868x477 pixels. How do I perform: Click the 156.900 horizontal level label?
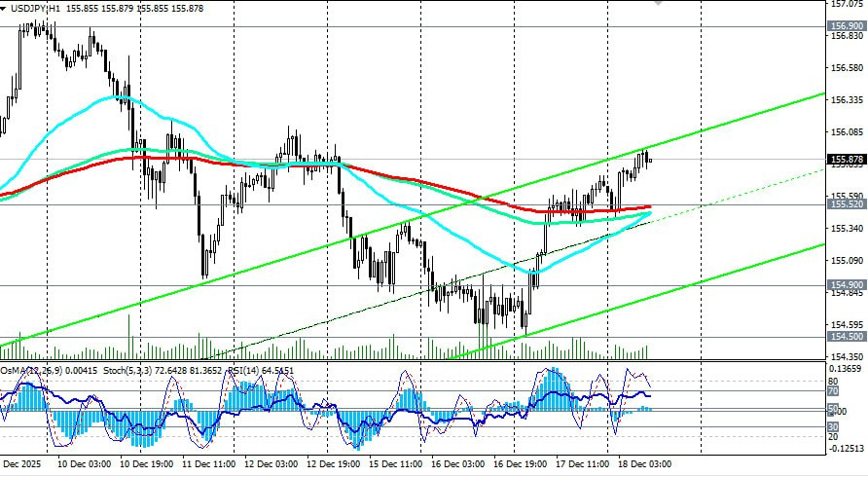click(x=847, y=26)
